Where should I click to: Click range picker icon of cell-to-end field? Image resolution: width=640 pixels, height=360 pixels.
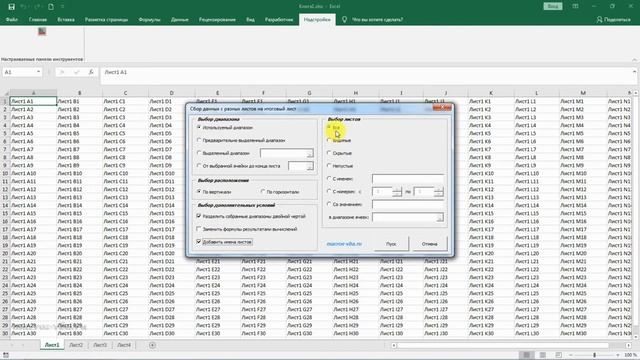click(x=310, y=166)
